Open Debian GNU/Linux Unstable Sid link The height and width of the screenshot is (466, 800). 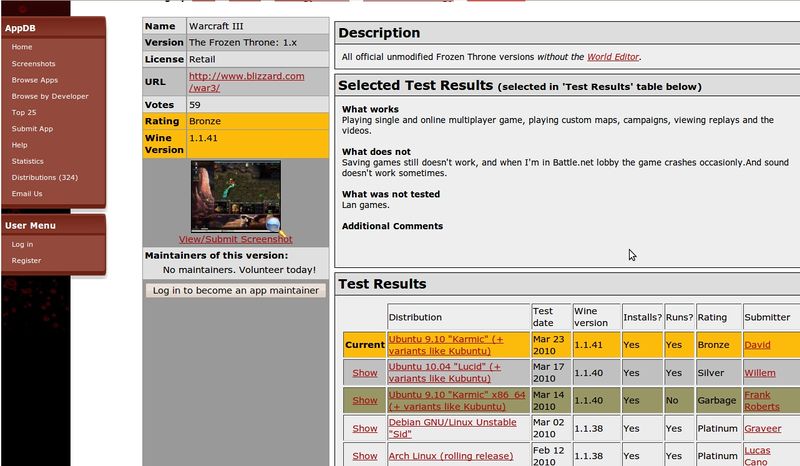[x=453, y=428]
